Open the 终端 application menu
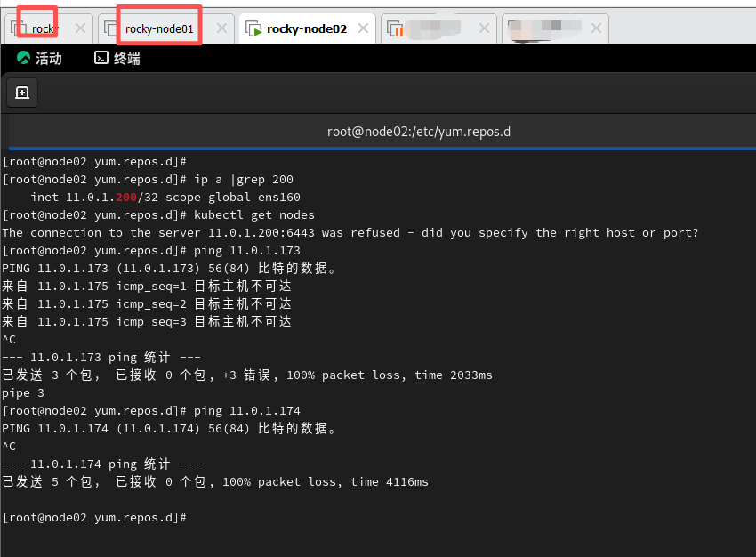Image resolution: width=756 pixels, height=557 pixels. pos(117,59)
